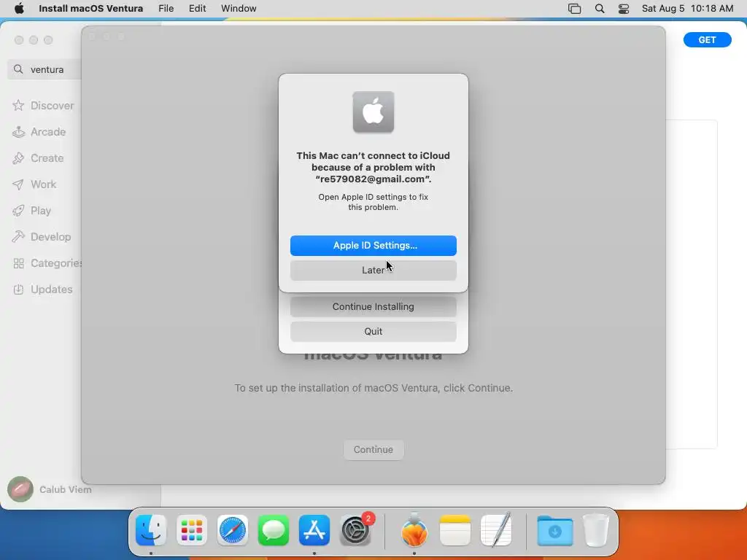Click the date and time in menu bar
The width and height of the screenshot is (747, 560).
tap(687, 9)
